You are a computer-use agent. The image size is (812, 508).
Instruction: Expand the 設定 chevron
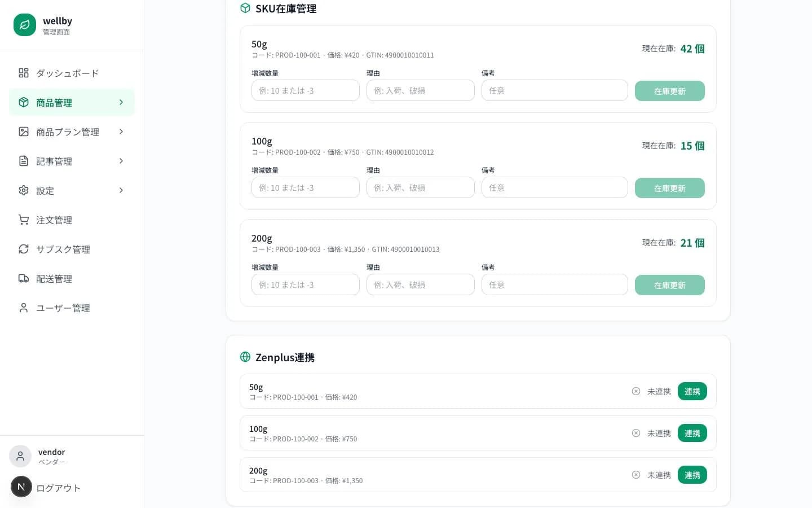121,190
